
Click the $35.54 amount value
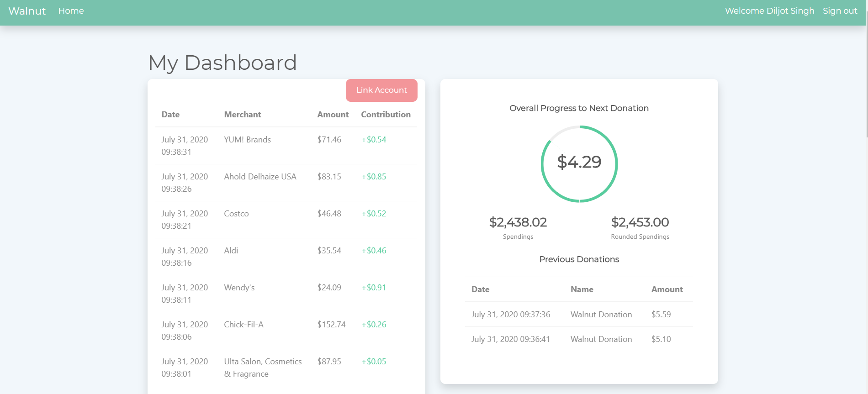[x=329, y=251]
